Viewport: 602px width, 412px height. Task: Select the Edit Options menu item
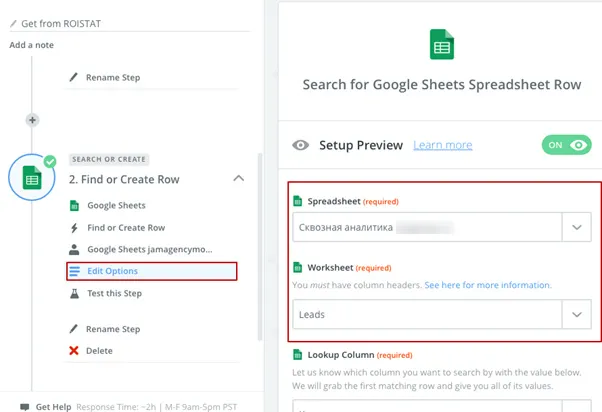(x=152, y=271)
